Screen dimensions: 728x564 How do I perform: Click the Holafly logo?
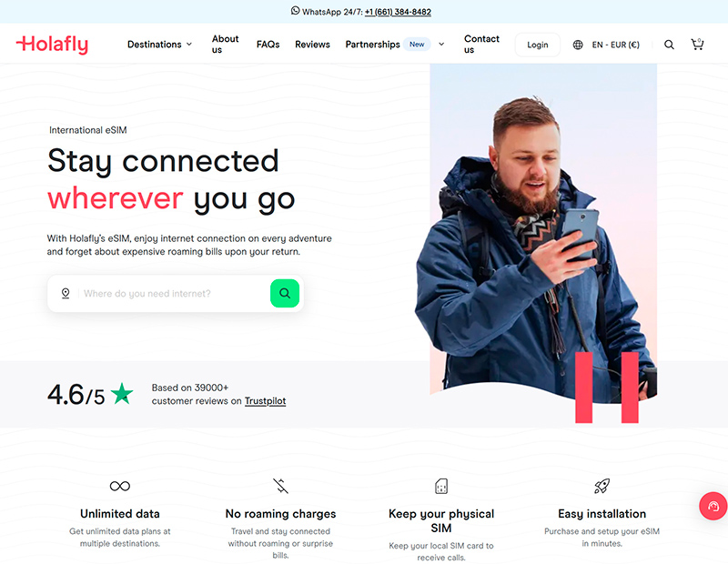point(52,45)
